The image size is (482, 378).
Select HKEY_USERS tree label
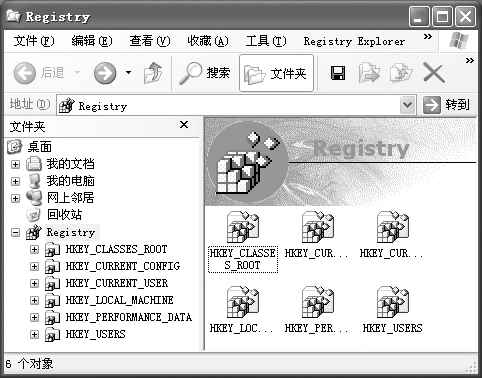tap(95, 334)
